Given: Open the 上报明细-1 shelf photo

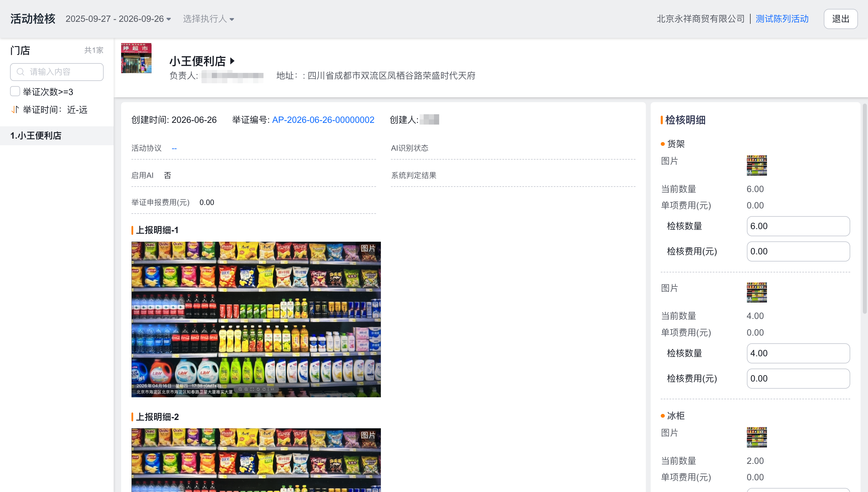Looking at the screenshot, I should click(256, 319).
